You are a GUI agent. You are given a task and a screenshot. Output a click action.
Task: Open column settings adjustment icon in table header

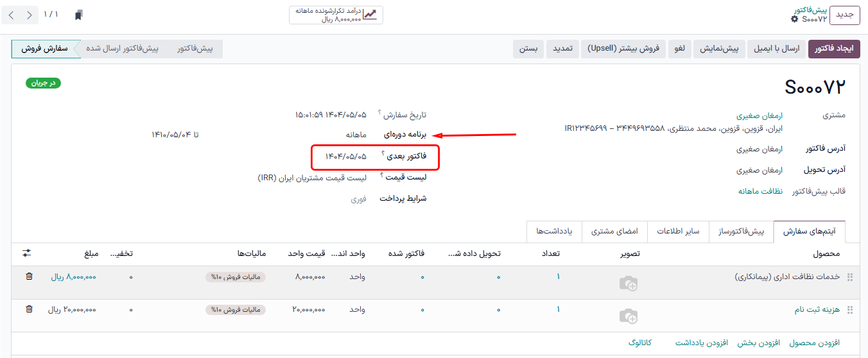click(x=26, y=253)
